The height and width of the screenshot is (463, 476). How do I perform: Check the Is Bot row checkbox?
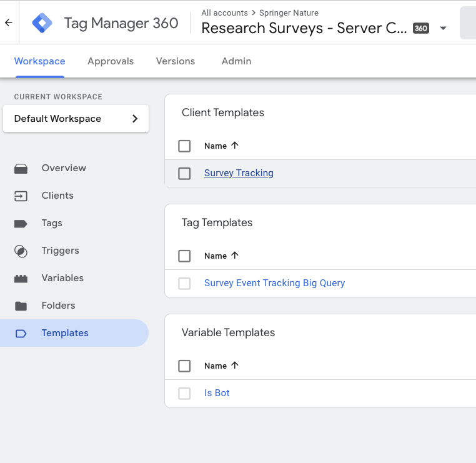[x=184, y=394]
